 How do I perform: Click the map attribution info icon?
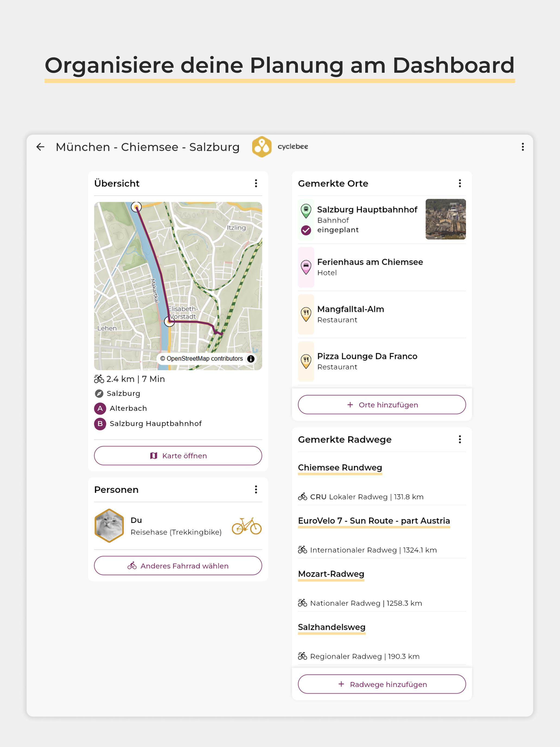pyautogui.click(x=251, y=359)
